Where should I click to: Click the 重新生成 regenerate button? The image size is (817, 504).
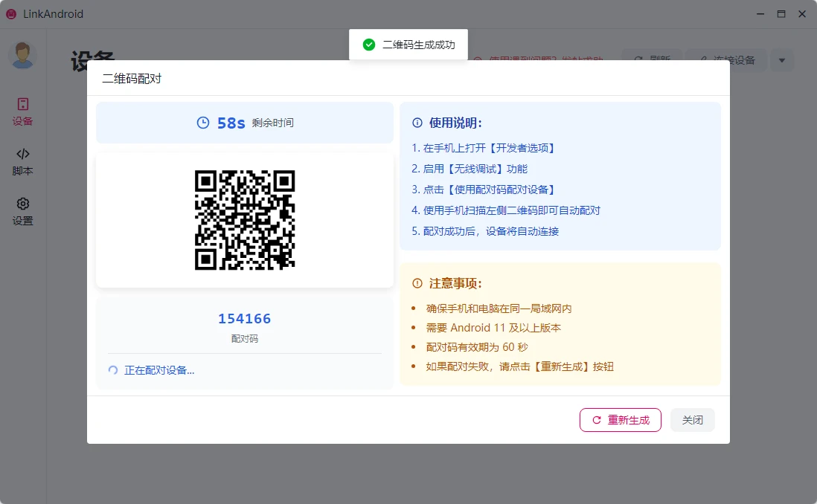620,420
